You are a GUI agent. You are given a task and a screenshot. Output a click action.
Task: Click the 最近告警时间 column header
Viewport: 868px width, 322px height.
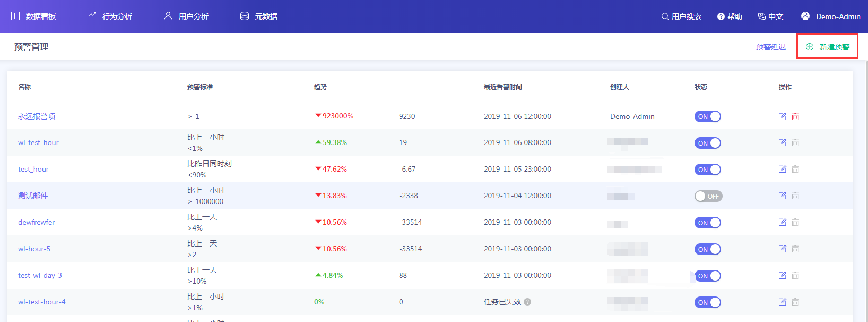pos(503,87)
